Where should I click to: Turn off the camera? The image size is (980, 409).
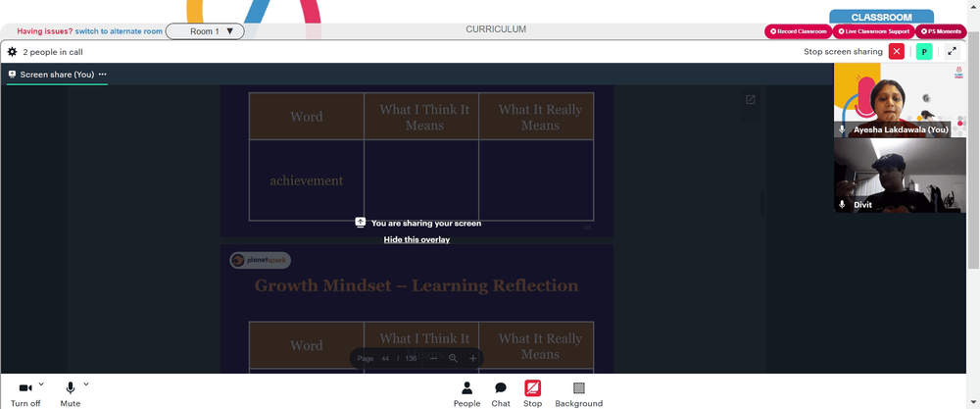pyautogui.click(x=25, y=389)
